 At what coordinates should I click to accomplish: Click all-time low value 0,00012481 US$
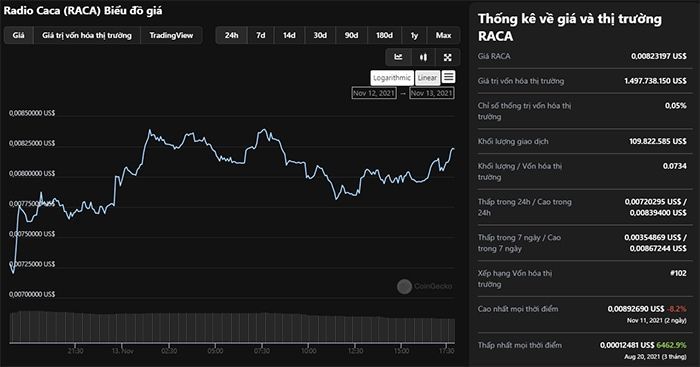tap(627, 345)
